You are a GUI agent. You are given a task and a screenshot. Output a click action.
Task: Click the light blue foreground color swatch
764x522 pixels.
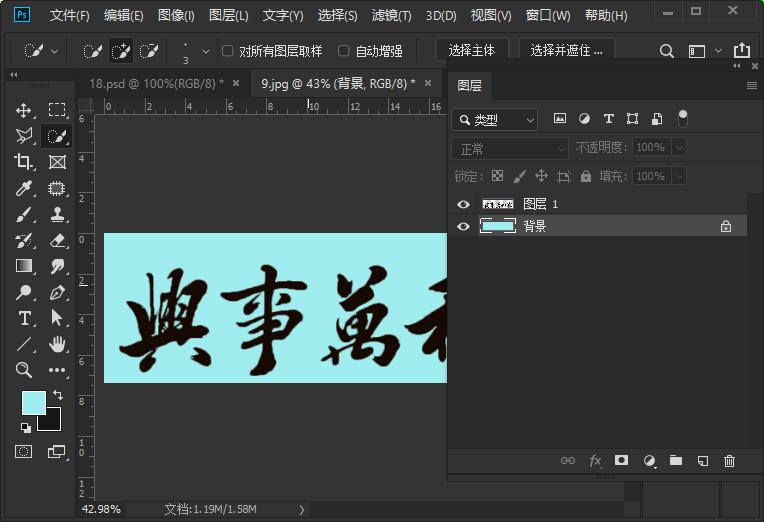point(34,403)
